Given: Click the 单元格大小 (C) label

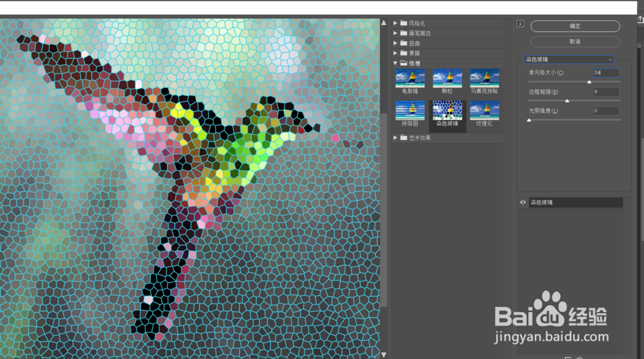Looking at the screenshot, I should point(546,72).
